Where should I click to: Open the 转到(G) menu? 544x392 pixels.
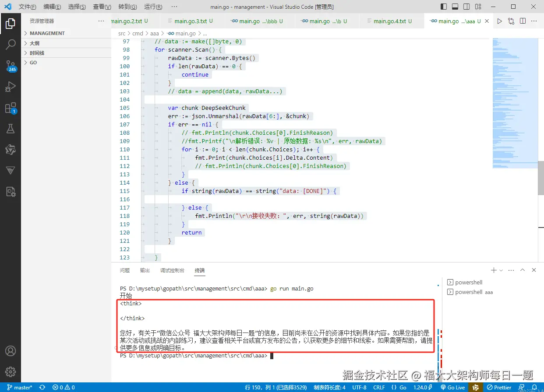(x=127, y=7)
